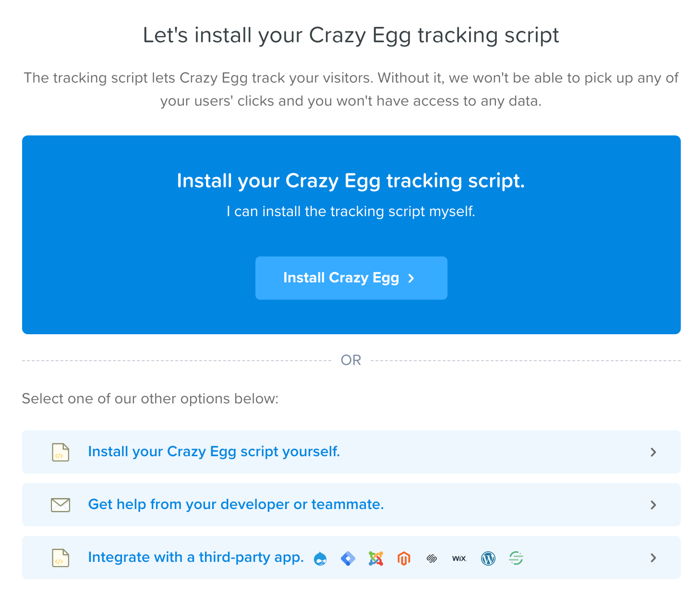Select the Squarespace integration icon
700x607 pixels.
tap(431, 558)
